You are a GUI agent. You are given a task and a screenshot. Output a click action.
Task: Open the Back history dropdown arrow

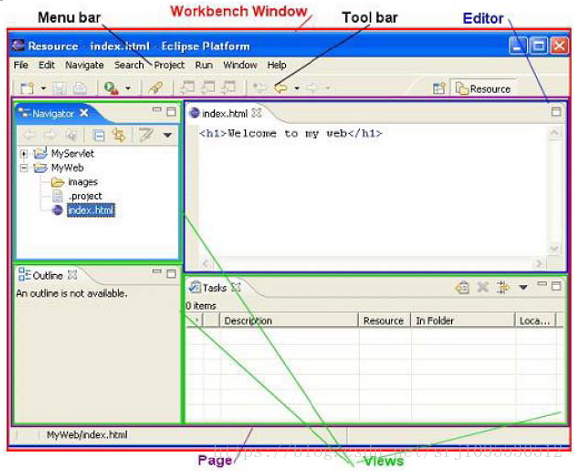297,88
